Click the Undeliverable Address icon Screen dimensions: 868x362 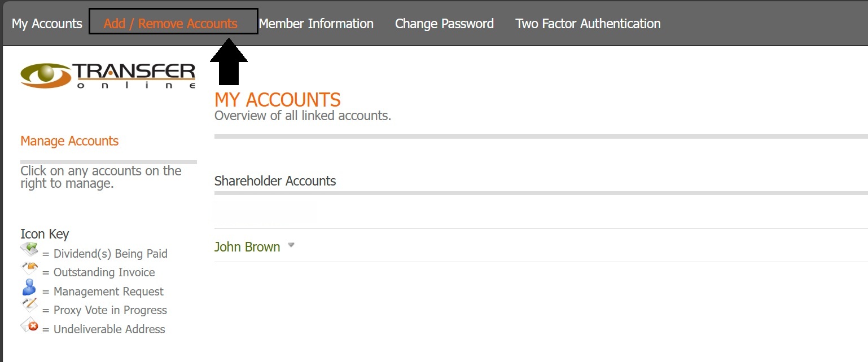(29, 325)
